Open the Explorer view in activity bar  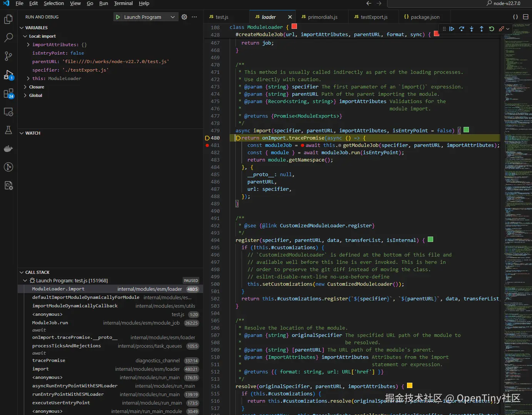[x=8, y=19]
